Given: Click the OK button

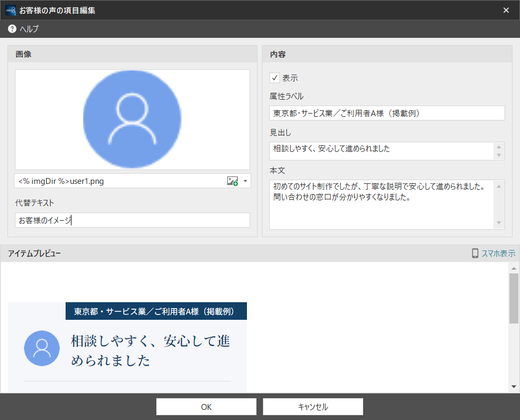Looking at the screenshot, I should click(x=206, y=407).
